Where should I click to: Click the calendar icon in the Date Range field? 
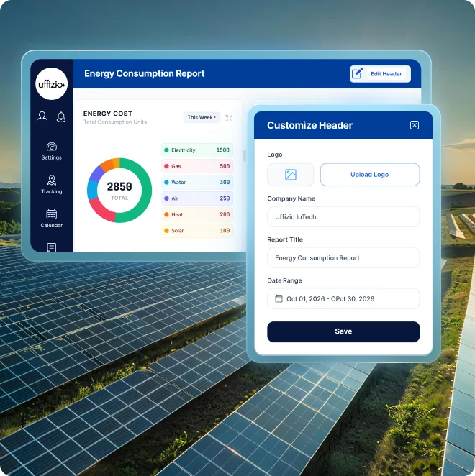coord(279,298)
